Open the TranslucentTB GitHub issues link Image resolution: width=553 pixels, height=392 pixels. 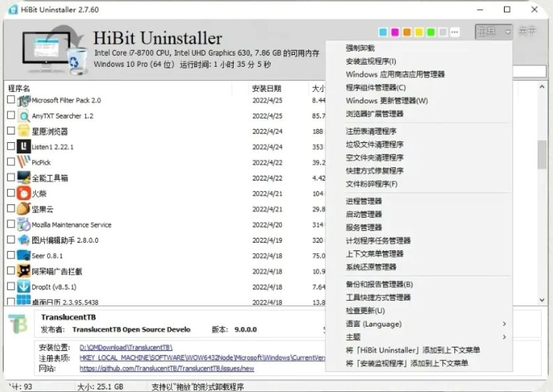pos(167,368)
